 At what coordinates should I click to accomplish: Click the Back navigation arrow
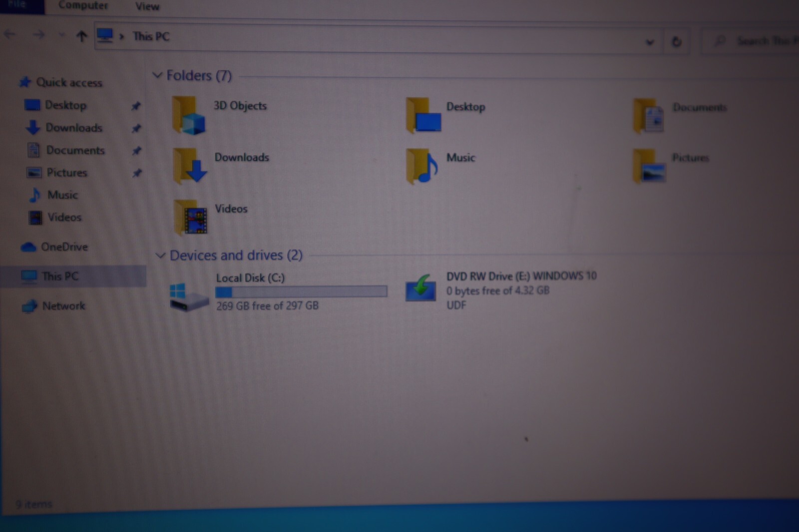tap(10, 34)
